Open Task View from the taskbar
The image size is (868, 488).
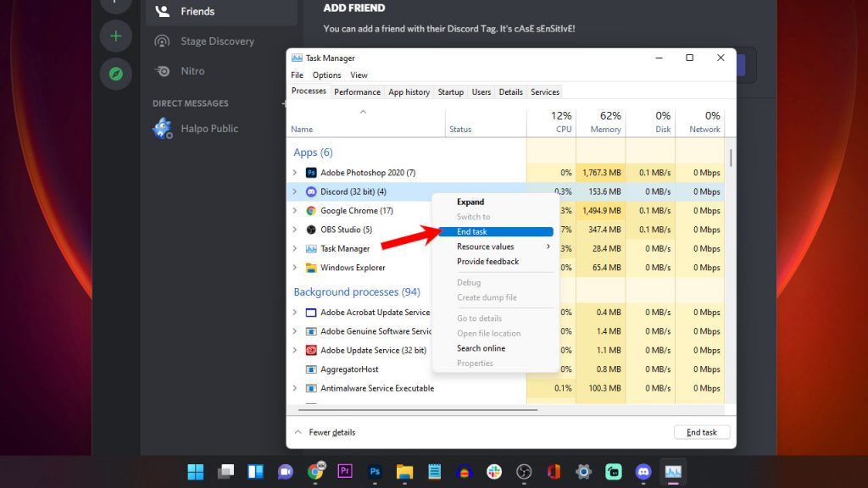pos(225,471)
